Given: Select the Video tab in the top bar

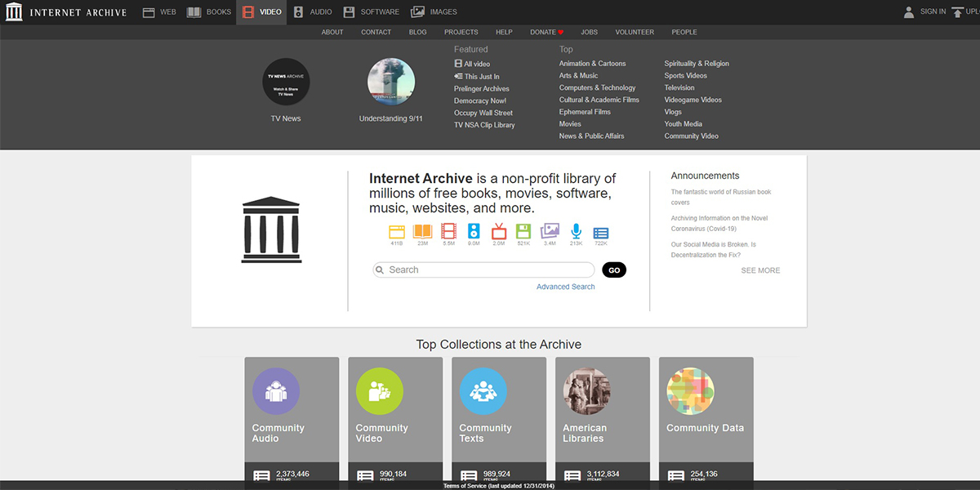Looking at the screenshot, I should coord(261,12).
